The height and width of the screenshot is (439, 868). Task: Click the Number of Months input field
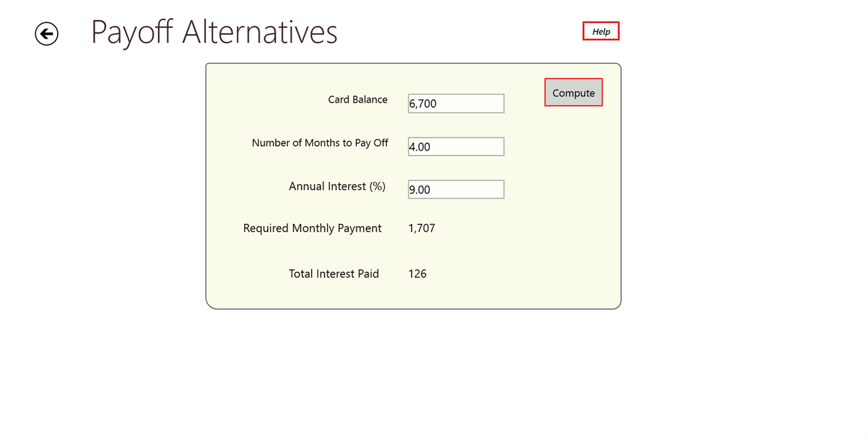456,147
